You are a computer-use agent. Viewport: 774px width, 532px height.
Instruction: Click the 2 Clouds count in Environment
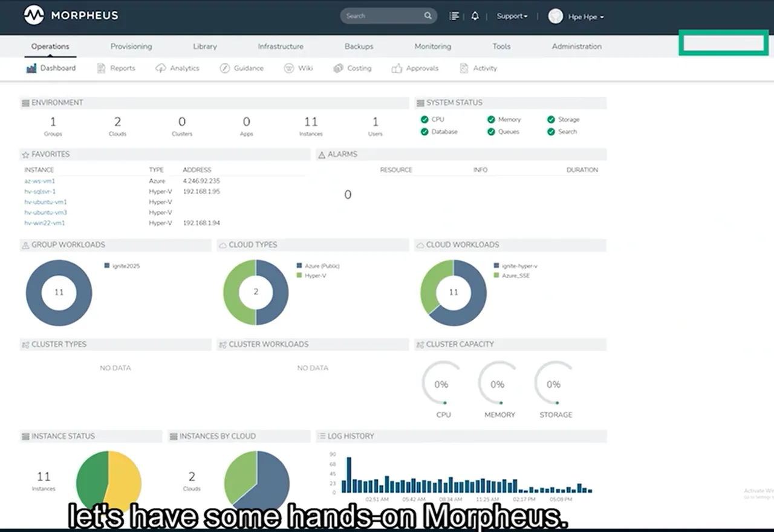pos(118,122)
